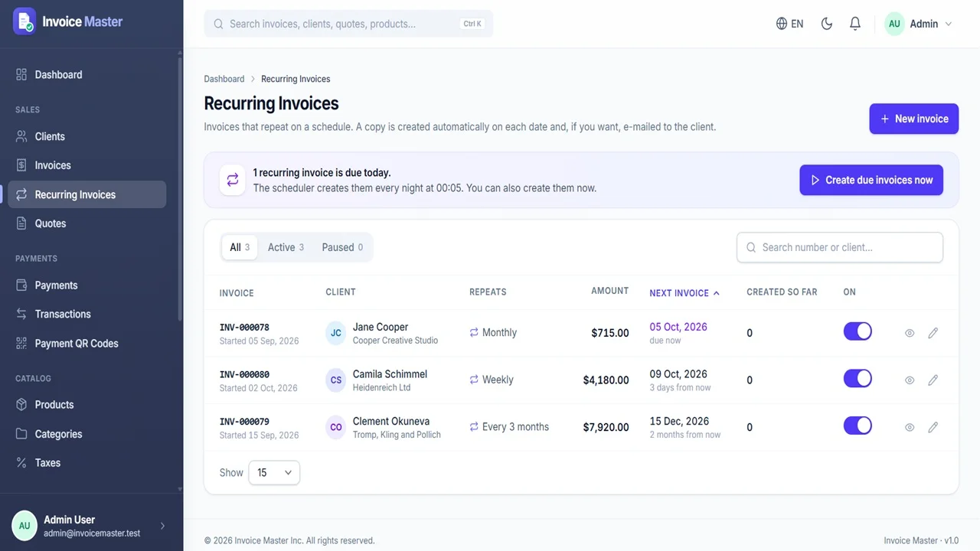The image size is (980, 551).
Task: Click the Invoice Master logo icon
Action: pyautogui.click(x=24, y=21)
